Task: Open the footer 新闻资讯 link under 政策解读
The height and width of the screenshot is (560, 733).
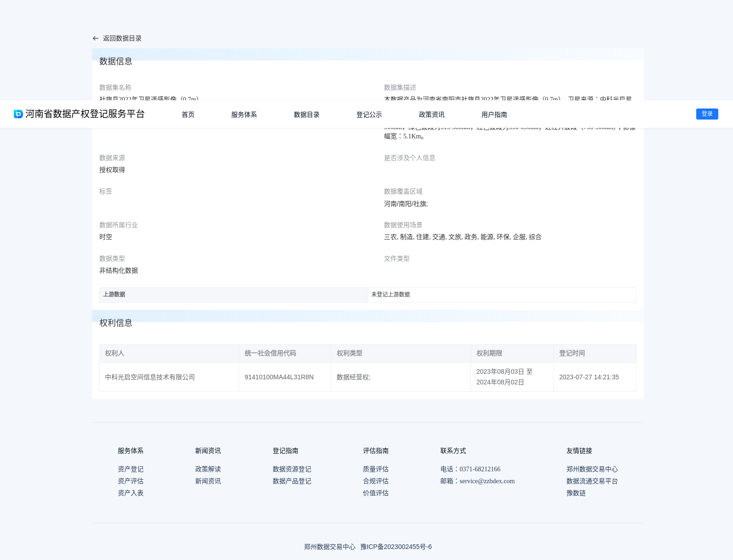Action: pyautogui.click(x=208, y=481)
